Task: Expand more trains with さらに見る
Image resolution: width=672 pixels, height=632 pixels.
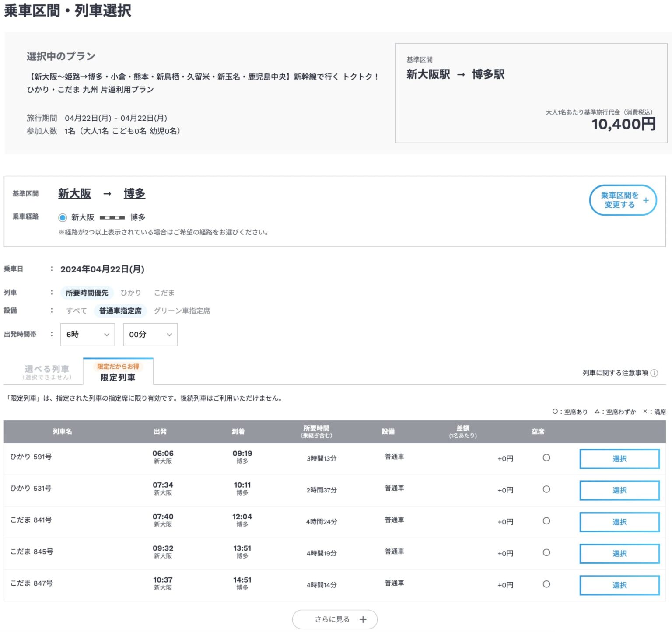Action: coord(334,619)
